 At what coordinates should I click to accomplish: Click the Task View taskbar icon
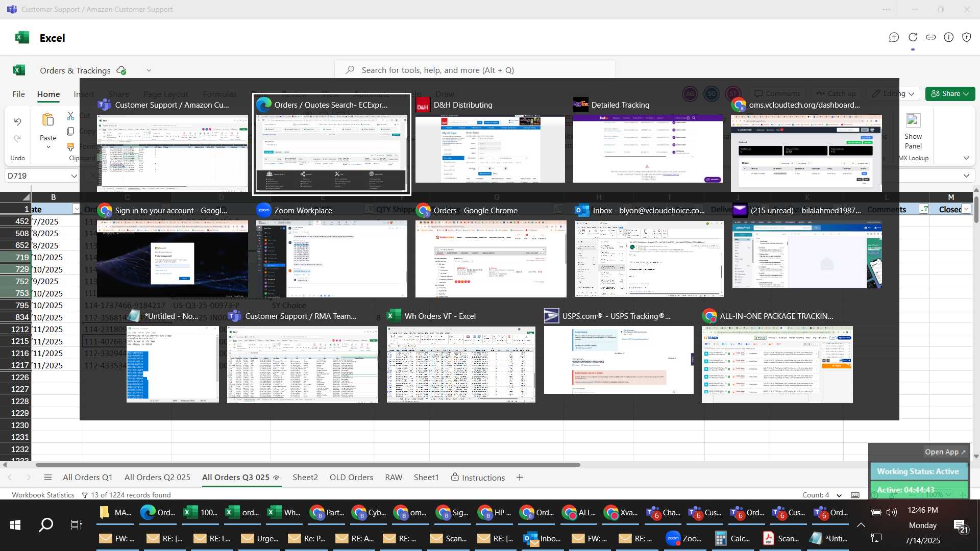click(x=77, y=525)
